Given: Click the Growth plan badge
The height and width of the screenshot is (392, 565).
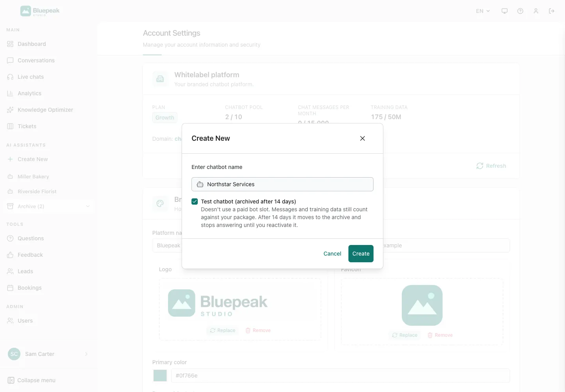Looking at the screenshot, I should point(165,118).
